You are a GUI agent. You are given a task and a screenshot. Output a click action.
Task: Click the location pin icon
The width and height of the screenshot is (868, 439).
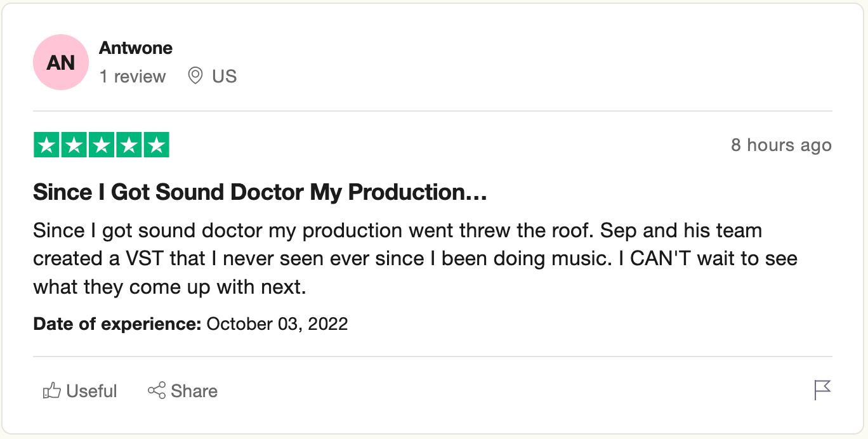click(x=195, y=77)
